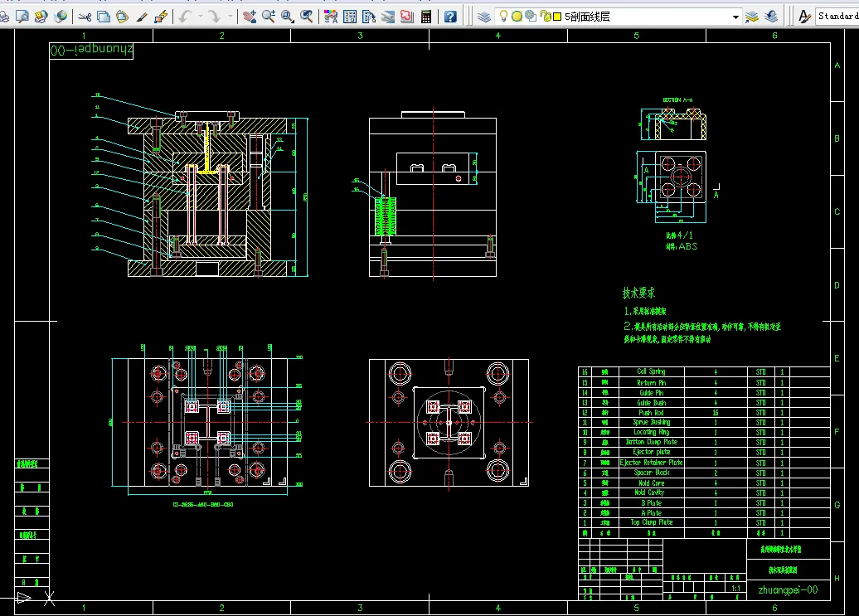Open the Layer Properties Manager
Viewport: 859px width, 616px height.
pos(484,16)
